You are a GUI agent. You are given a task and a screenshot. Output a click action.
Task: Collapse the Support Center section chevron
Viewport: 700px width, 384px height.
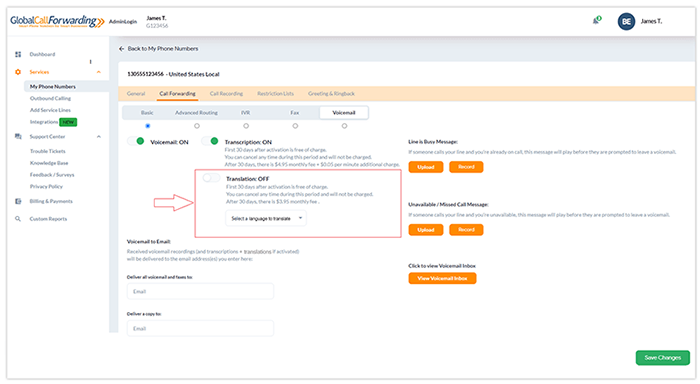99,137
